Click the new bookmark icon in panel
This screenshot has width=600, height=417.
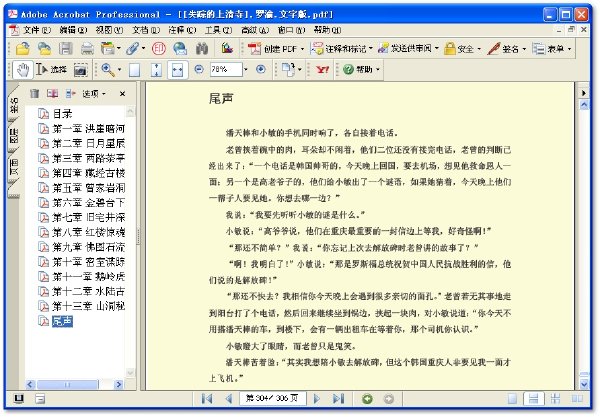pos(52,93)
